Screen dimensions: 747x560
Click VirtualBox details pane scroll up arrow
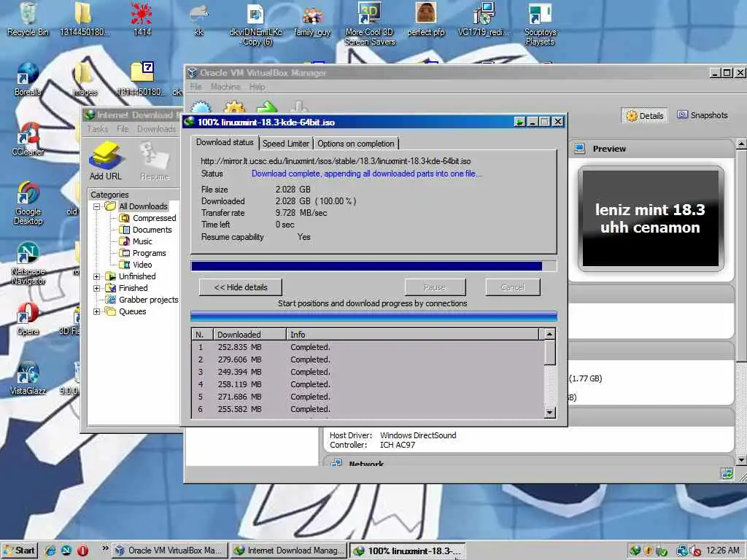tap(741, 144)
